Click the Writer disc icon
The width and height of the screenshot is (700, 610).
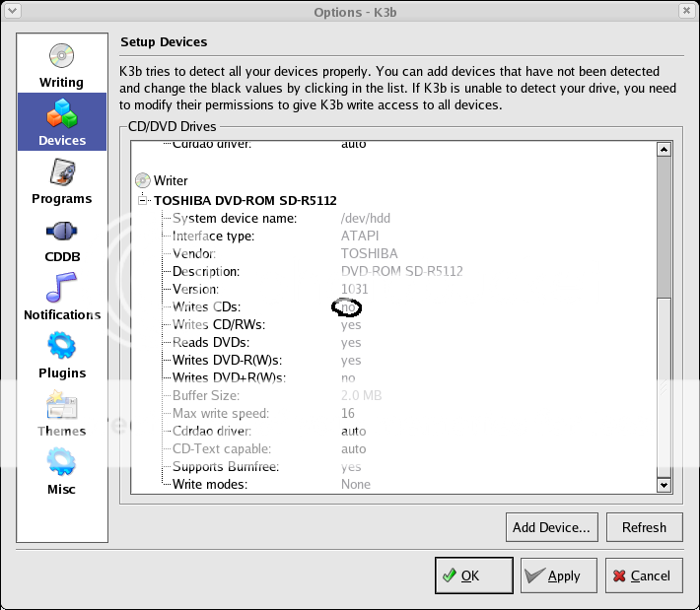142,180
